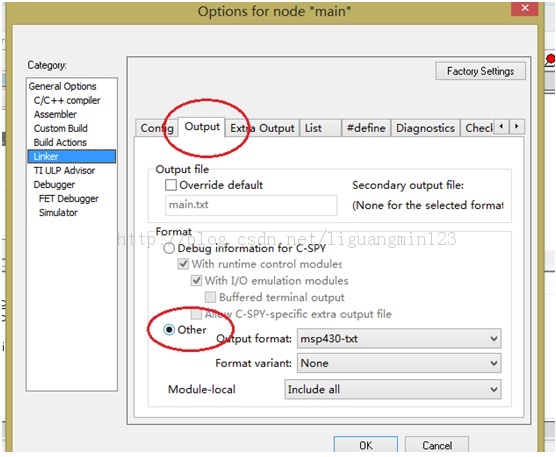
Task: Toggle Allow C-SPY-specific extra output file
Action: (x=196, y=314)
